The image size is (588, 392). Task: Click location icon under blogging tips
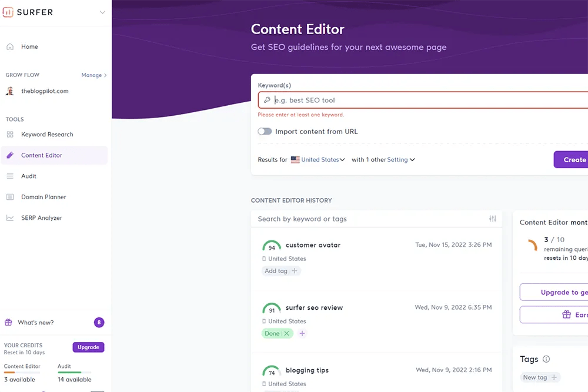click(264, 384)
